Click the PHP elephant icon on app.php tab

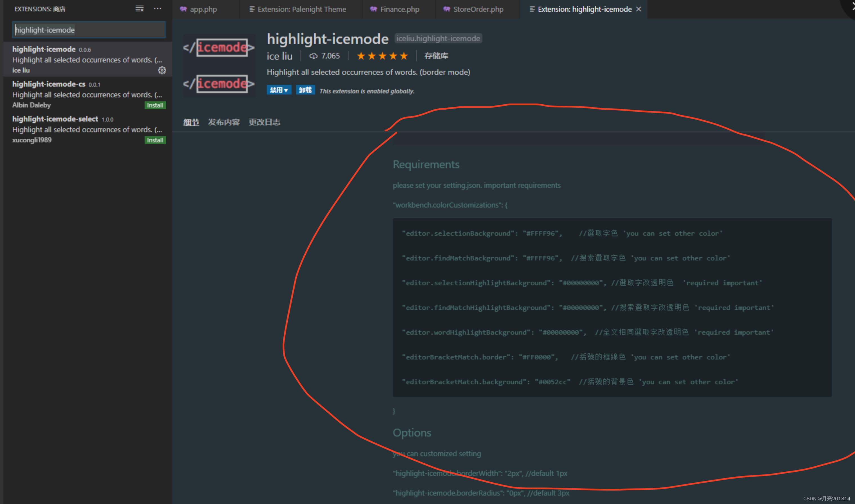pos(183,9)
